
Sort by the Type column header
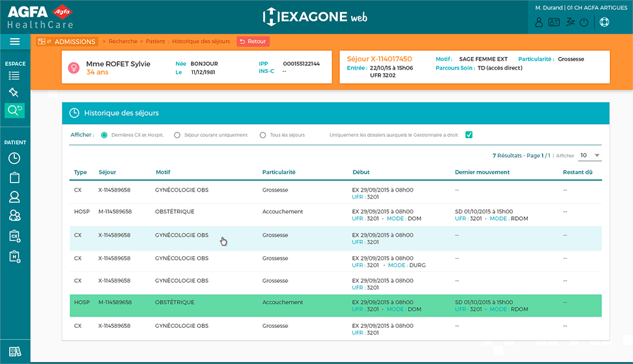pyautogui.click(x=81, y=172)
